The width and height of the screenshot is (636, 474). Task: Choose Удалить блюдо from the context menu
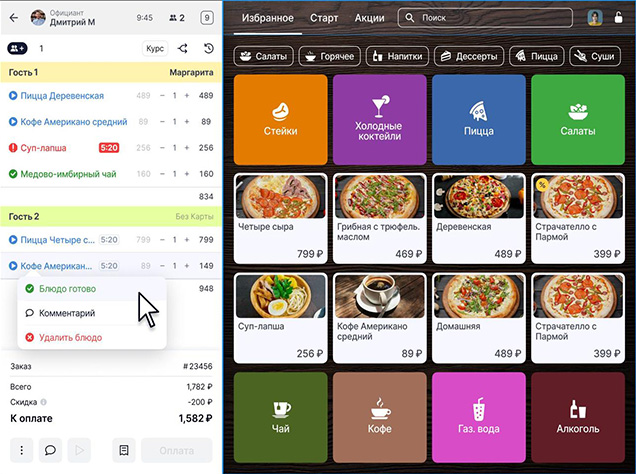pyautogui.click(x=69, y=337)
